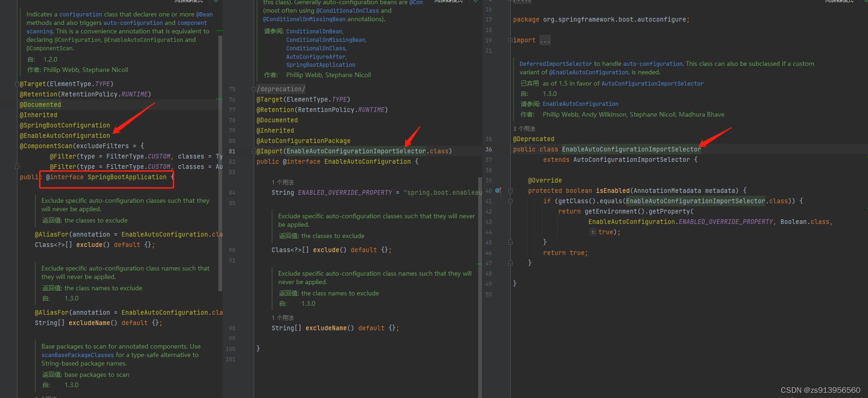Click middle editor pane vertical scrollbar
Image resolution: width=868 pixels, height=398 pixels.
[x=480, y=287]
